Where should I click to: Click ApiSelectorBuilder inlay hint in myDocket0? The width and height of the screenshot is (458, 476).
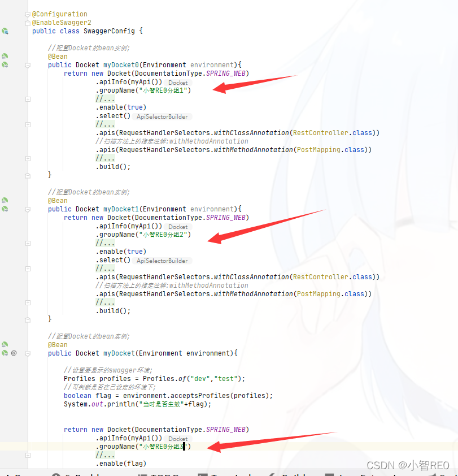pyautogui.click(x=162, y=116)
